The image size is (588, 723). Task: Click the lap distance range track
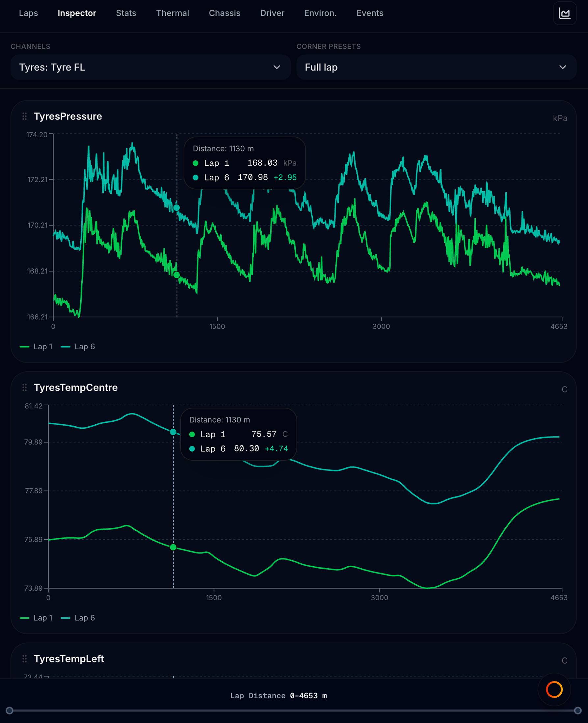(x=294, y=710)
